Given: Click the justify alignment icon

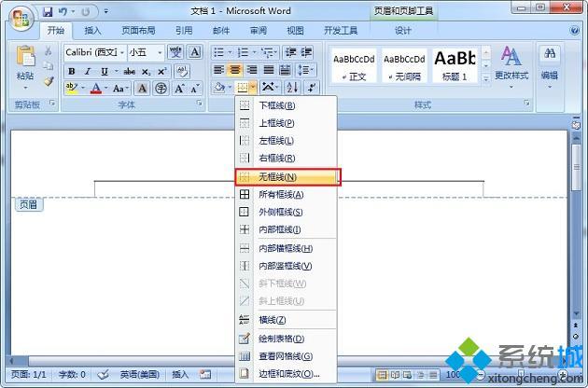Looking at the screenshot, I should point(269,70).
